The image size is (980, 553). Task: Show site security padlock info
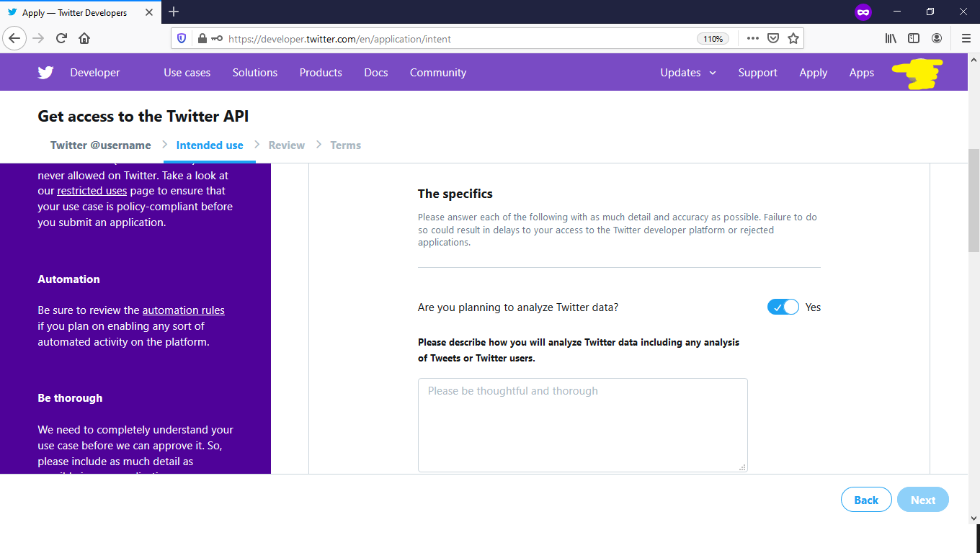point(202,38)
